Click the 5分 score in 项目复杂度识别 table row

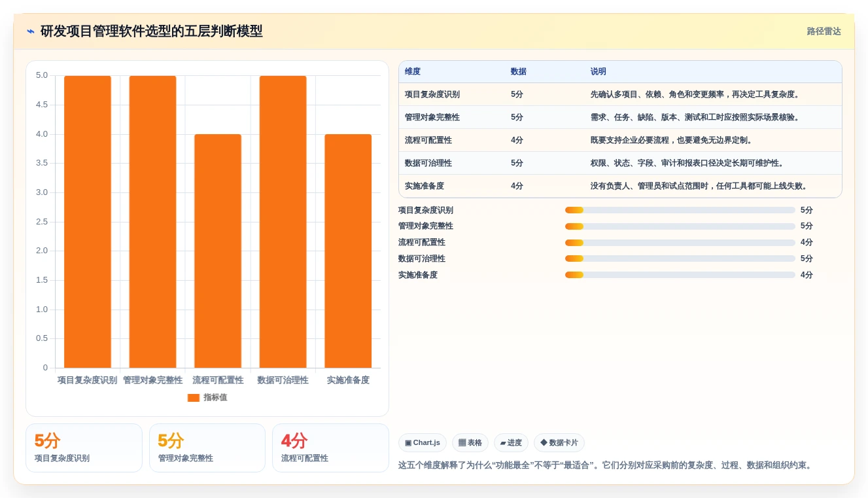point(517,94)
